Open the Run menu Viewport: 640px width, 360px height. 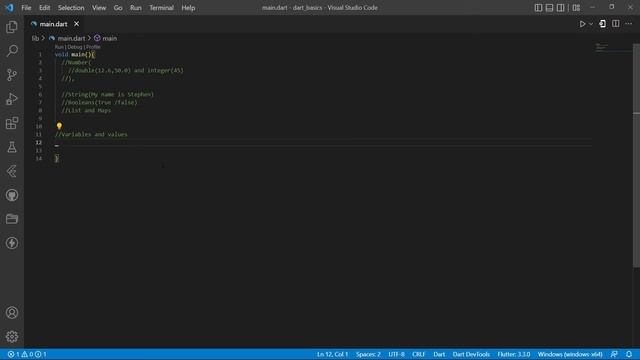pos(136,8)
